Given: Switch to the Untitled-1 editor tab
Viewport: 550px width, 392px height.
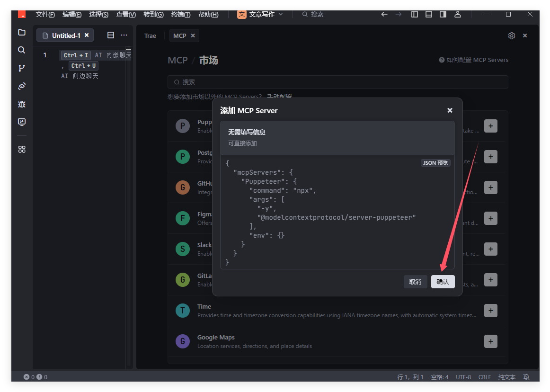Looking at the screenshot, I should (x=65, y=36).
